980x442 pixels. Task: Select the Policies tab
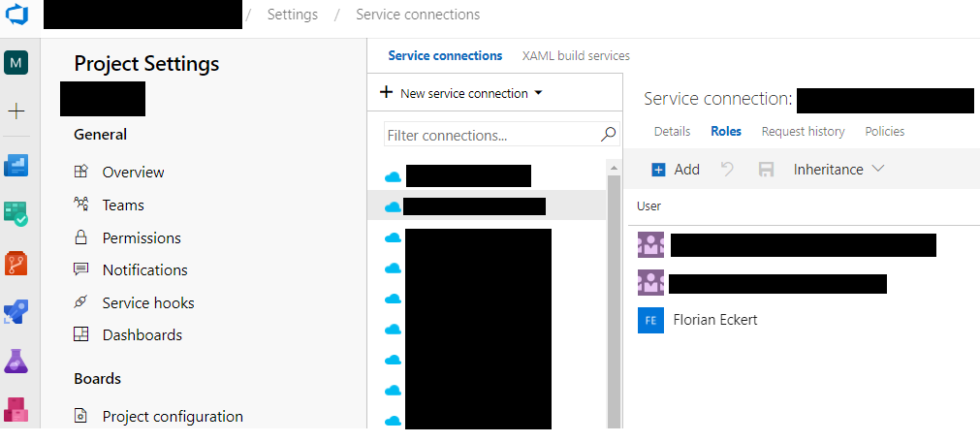[x=884, y=132]
